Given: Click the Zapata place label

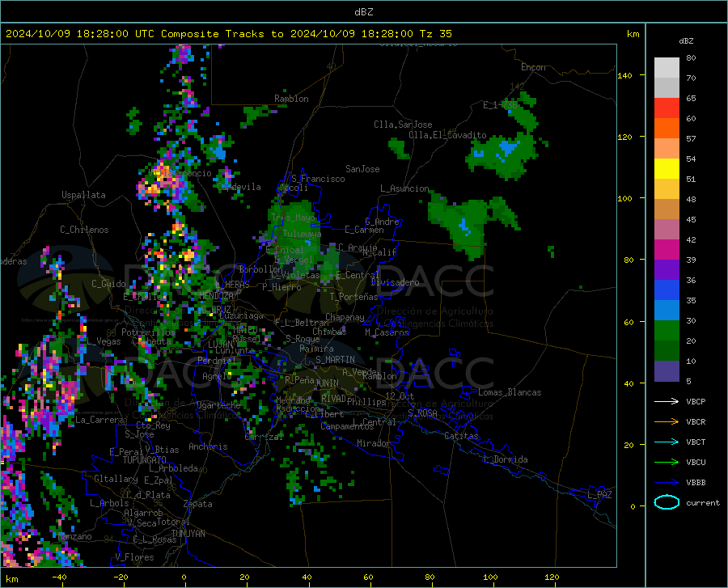Looking at the screenshot, I should coord(198,504).
